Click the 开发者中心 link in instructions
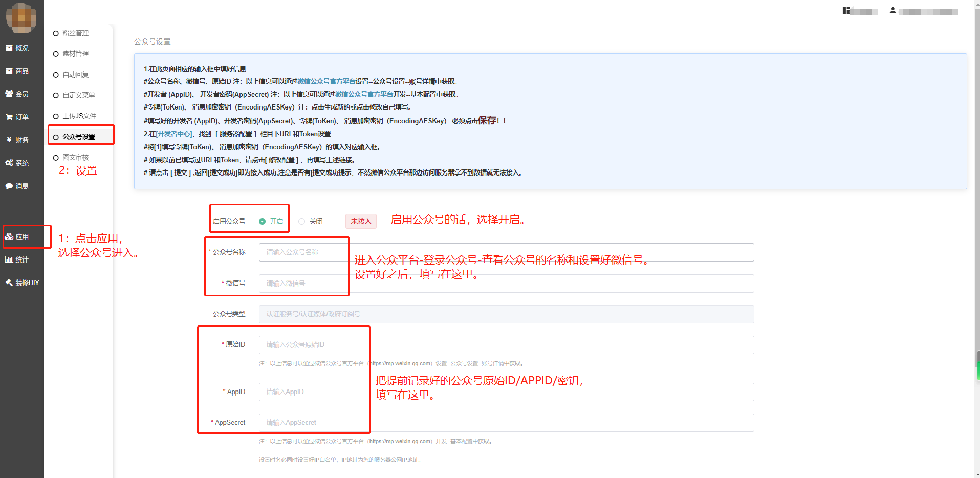 click(175, 134)
